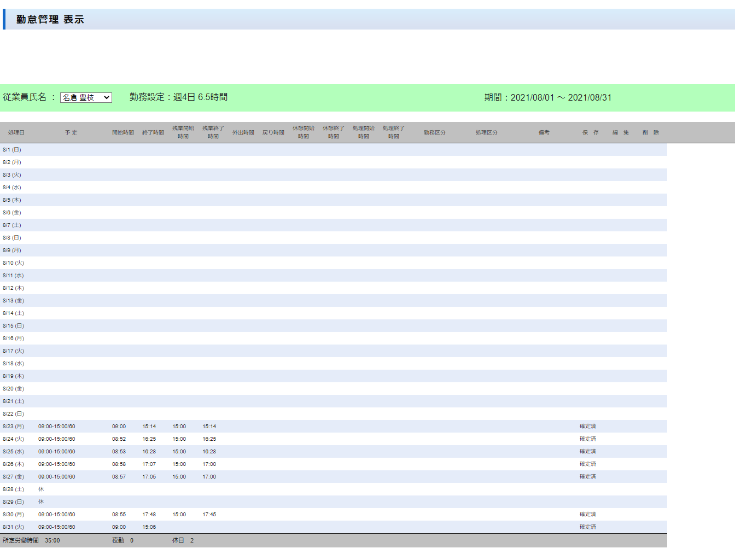Screen dimensions: 735x560
Task: Click the 8/26 schedule 09:00-15:00/60
Action: point(56,464)
